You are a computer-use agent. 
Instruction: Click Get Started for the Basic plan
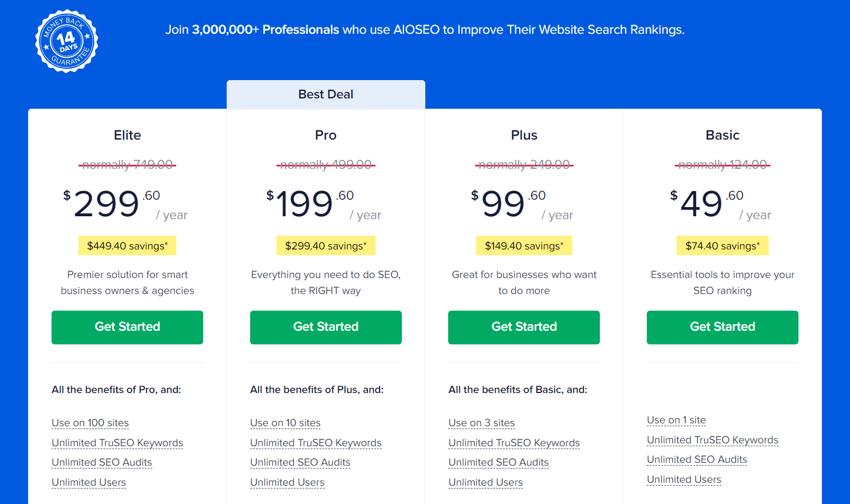pos(722,327)
